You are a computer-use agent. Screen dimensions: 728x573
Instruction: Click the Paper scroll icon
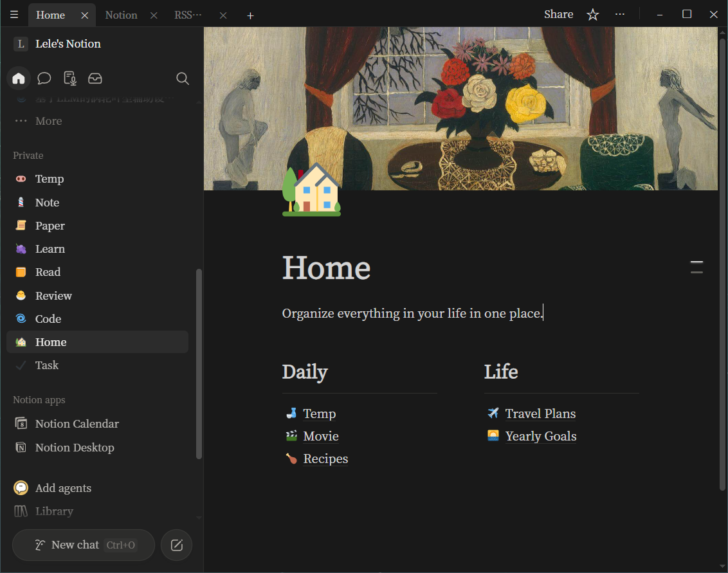tap(21, 225)
